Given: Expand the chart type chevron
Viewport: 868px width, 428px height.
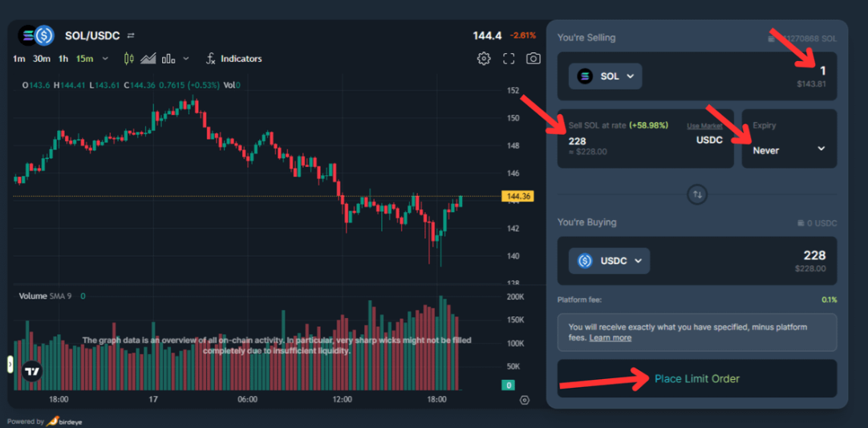Looking at the screenshot, I should (x=186, y=59).
